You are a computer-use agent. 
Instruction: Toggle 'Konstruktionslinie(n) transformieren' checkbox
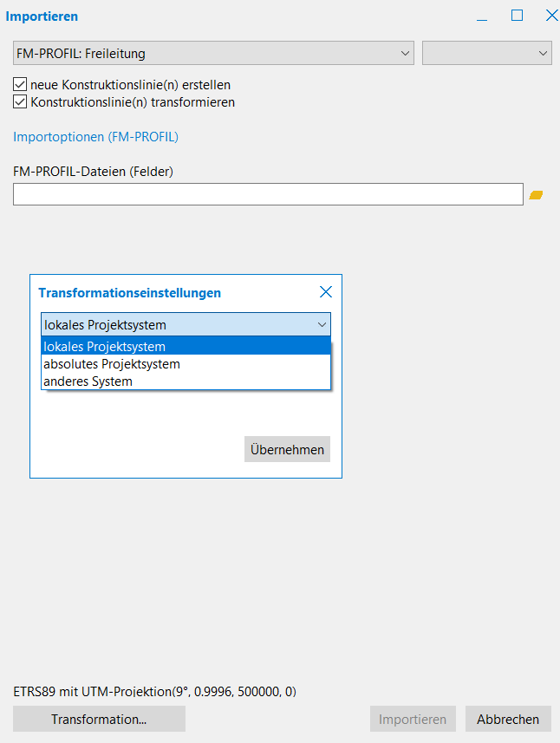tap(21, 102)
